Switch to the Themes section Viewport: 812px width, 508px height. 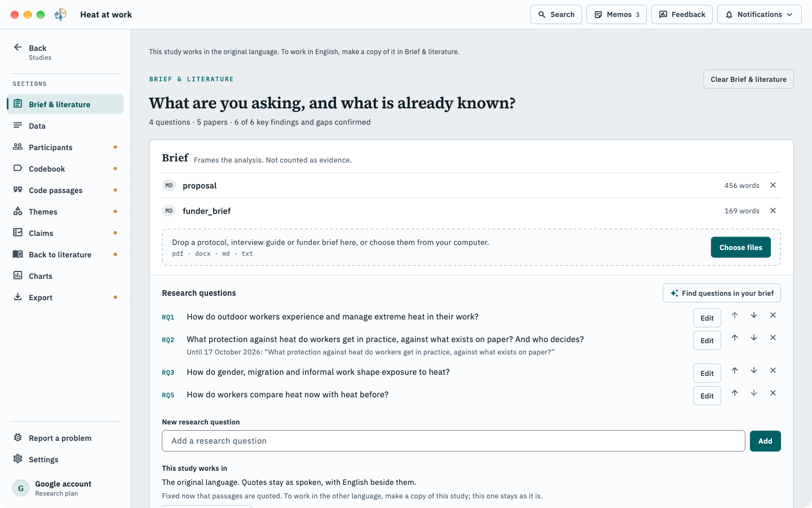point(65,211)
